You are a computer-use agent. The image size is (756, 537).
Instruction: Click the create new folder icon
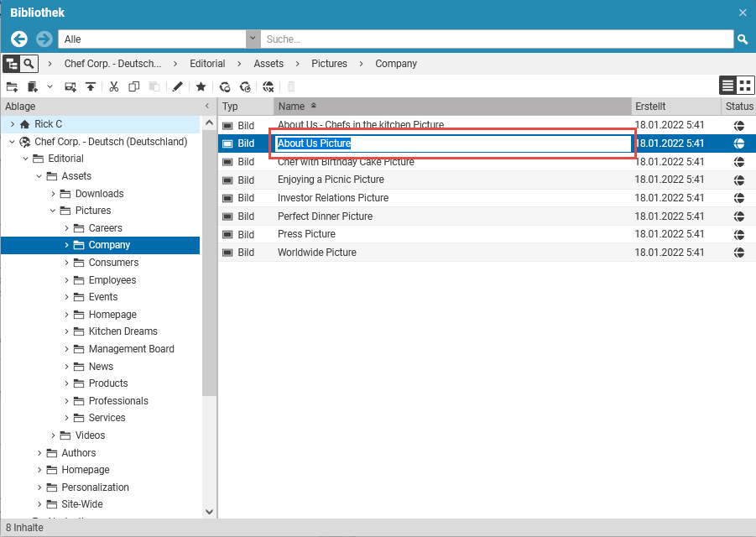coord(12,86)
